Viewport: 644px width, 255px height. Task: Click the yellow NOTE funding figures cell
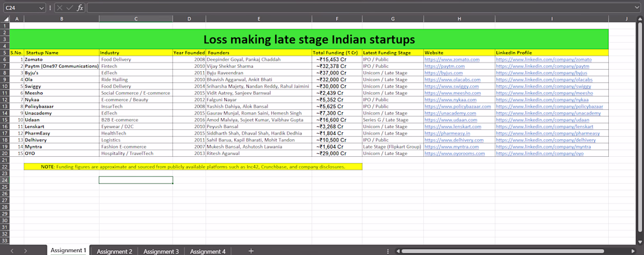[193, 167]
